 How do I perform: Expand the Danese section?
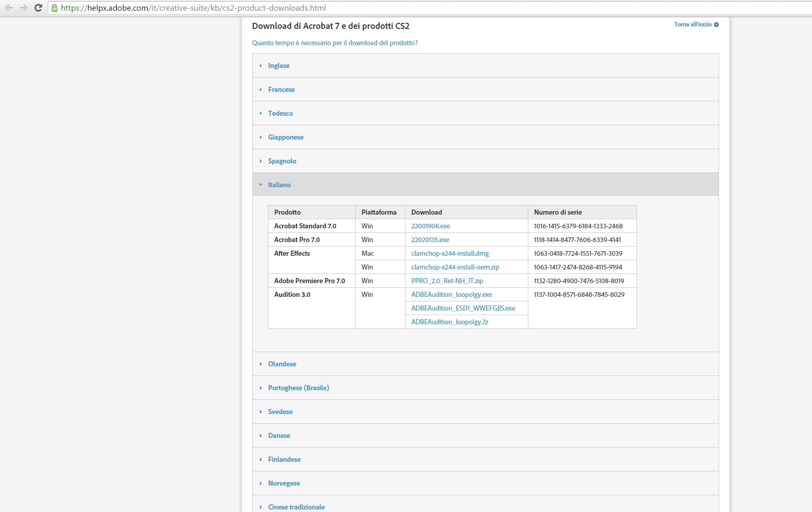[485, 435]
